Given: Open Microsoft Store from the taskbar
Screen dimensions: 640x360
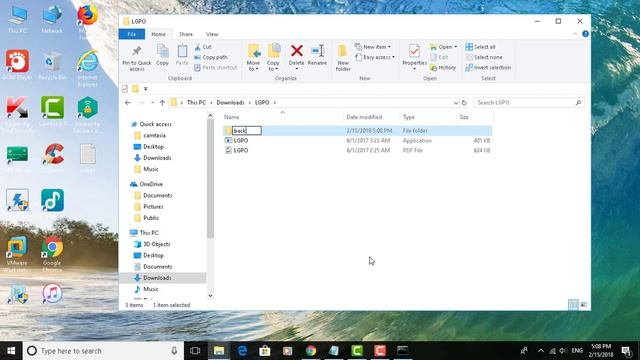Looking at the screenshot, I should (x=265, y=351).
